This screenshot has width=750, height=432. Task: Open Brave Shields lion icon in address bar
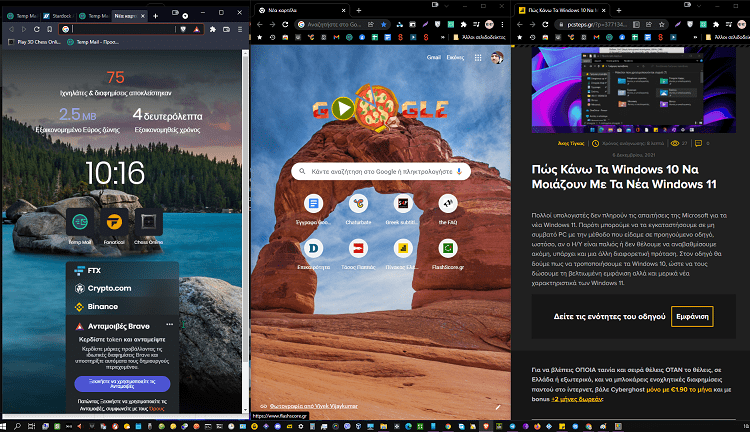183,29
